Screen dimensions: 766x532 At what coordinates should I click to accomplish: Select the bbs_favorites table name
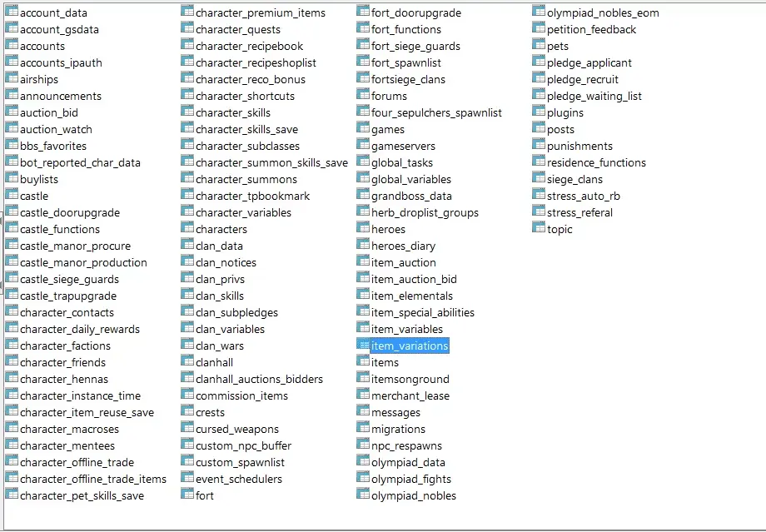click(x=53, y=146)
